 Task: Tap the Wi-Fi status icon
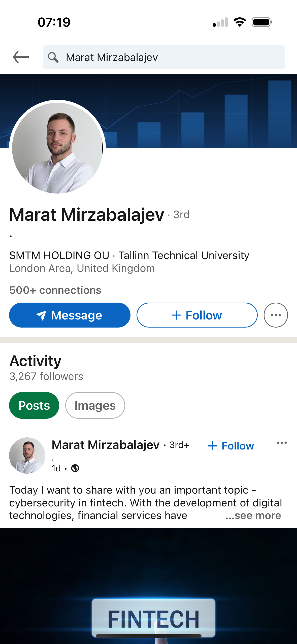pyautogui.click(x=240, y=22)
